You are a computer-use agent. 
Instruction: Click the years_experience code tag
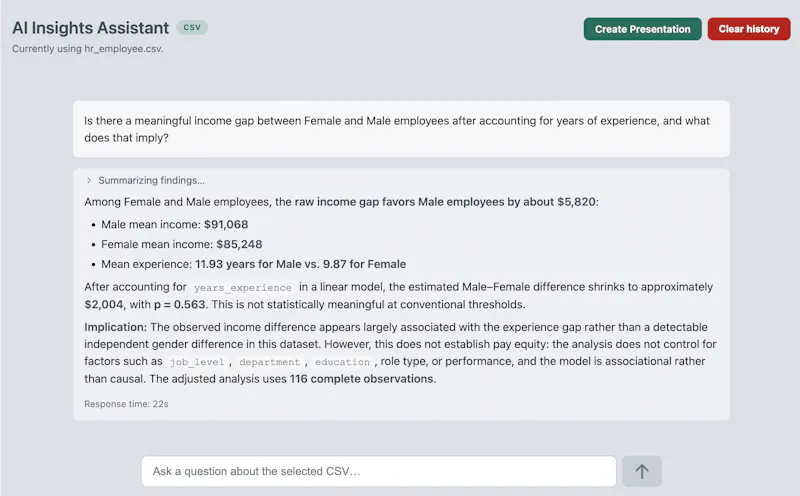point(242,288)
